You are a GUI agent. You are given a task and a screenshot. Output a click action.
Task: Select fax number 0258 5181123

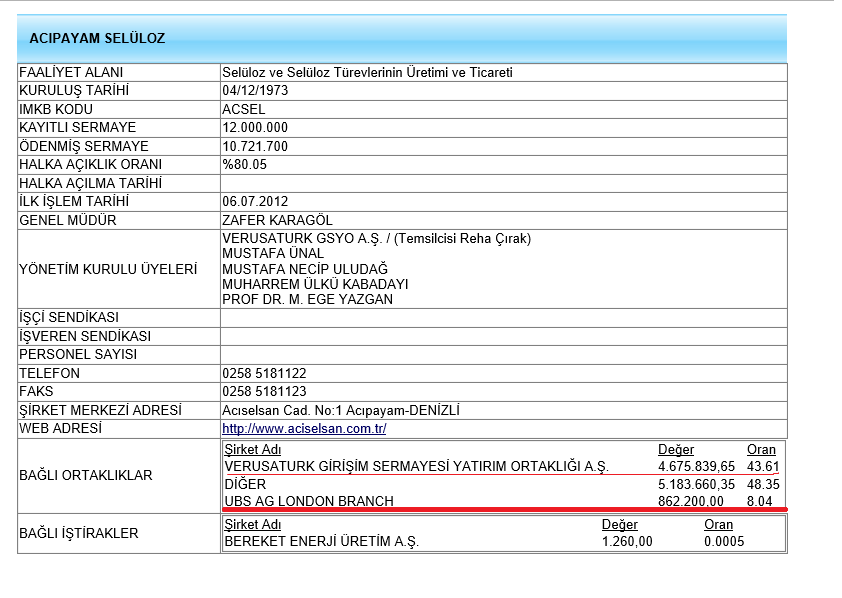click(264, 391)
